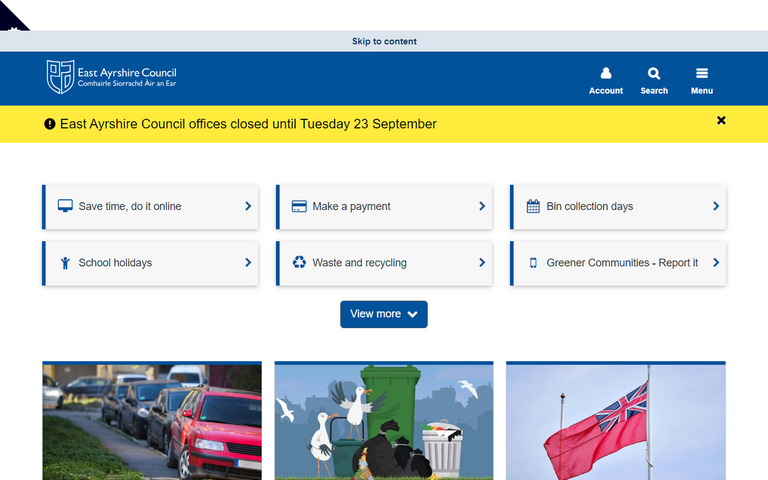The width and height of the screenshot is (768, 480).
Task: Open the red ensign flag image card
Action: tap(616, 421)
